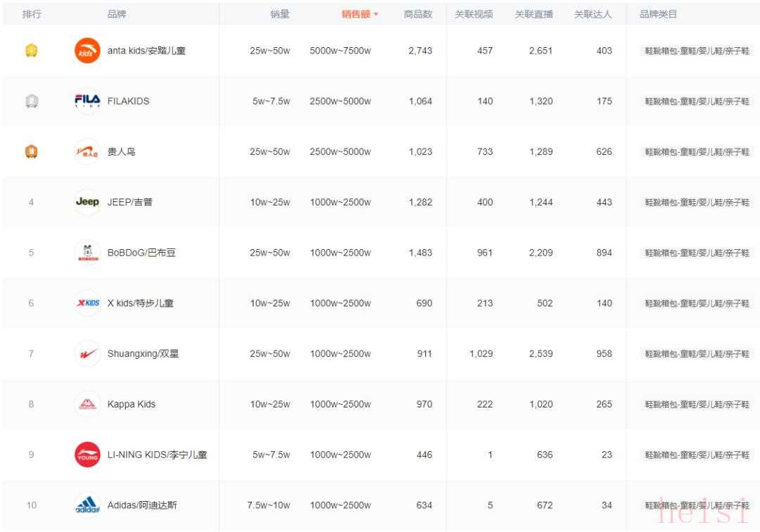Click the FILA KIDS logo icon
The height and width of the screenshot is (532, 760).
87,101
